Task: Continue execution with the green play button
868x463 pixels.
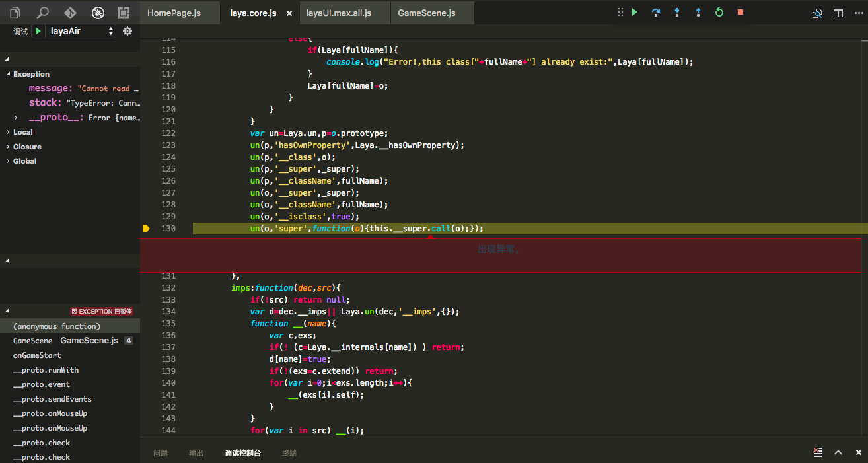Action: [635, 13]
